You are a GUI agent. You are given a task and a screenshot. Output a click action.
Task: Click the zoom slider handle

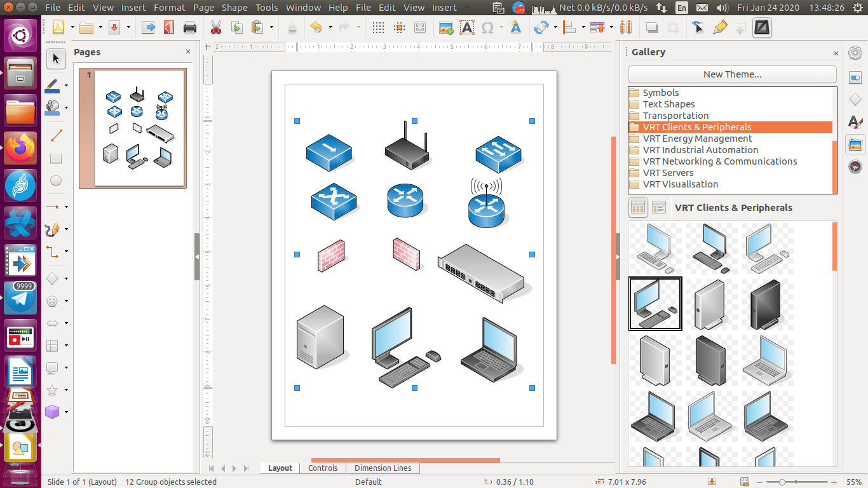coord(782,482)
